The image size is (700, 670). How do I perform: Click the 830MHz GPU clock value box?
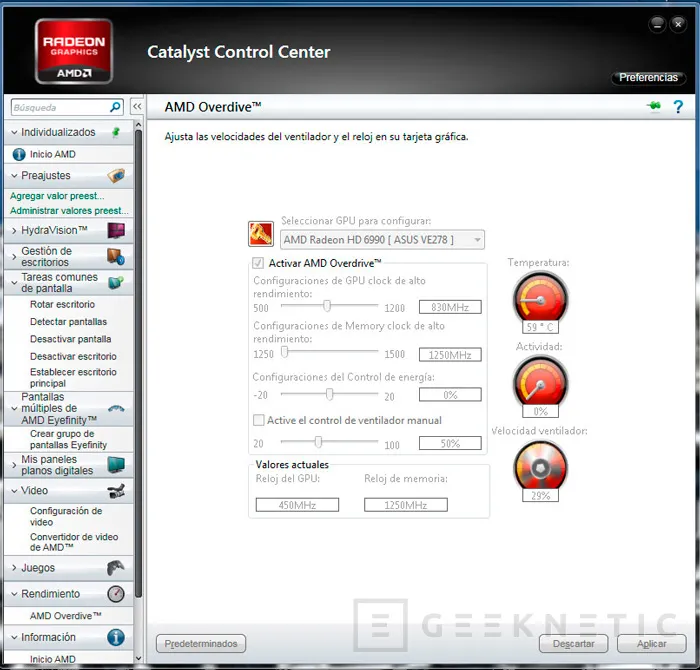click(450, 307)
